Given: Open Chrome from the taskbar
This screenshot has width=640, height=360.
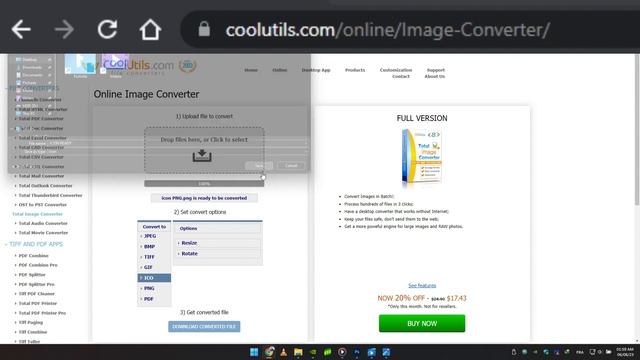Looking at the screenshot, I should [269, 352].
